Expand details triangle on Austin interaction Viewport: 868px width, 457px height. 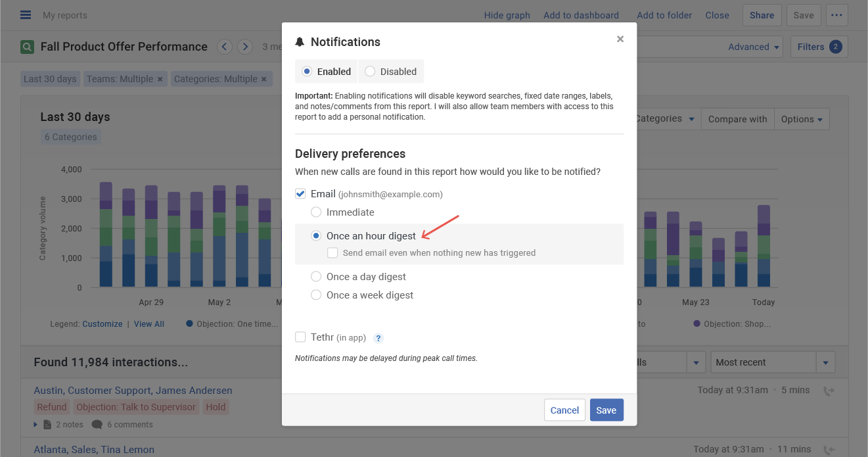coord(36,424)
